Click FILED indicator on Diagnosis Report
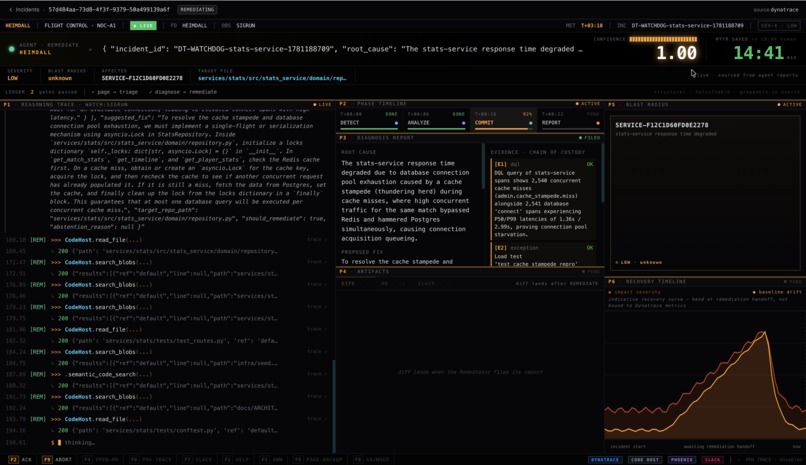Image resolution: width=806 pixels, height=465 pixels. tap(589, 138)
